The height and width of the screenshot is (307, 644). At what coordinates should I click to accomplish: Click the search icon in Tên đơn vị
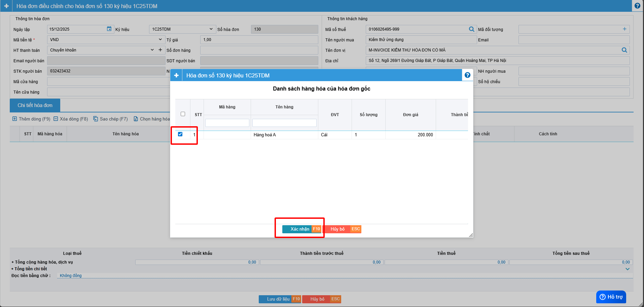click(x=624, y=50)
